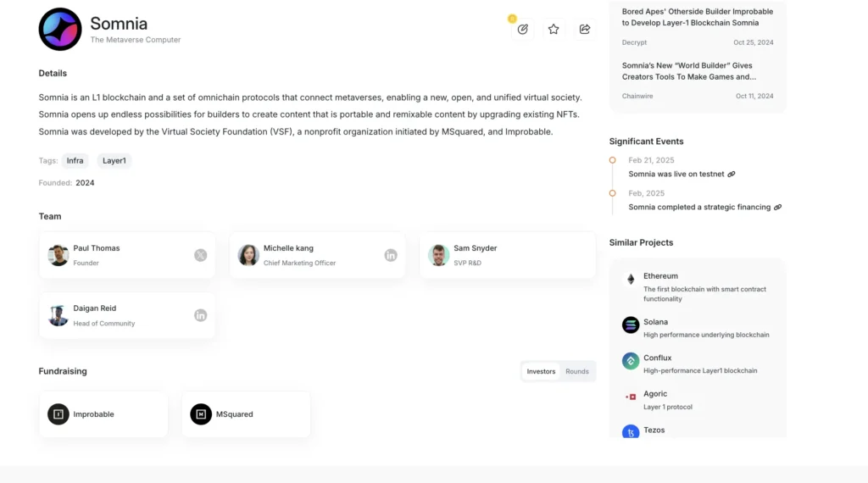
Task: Switch to the Rounds tab
Action: point(577,371)
